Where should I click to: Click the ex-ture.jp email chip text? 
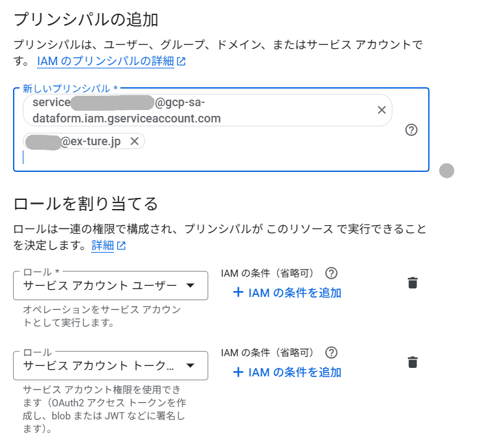tap(90, 141)
